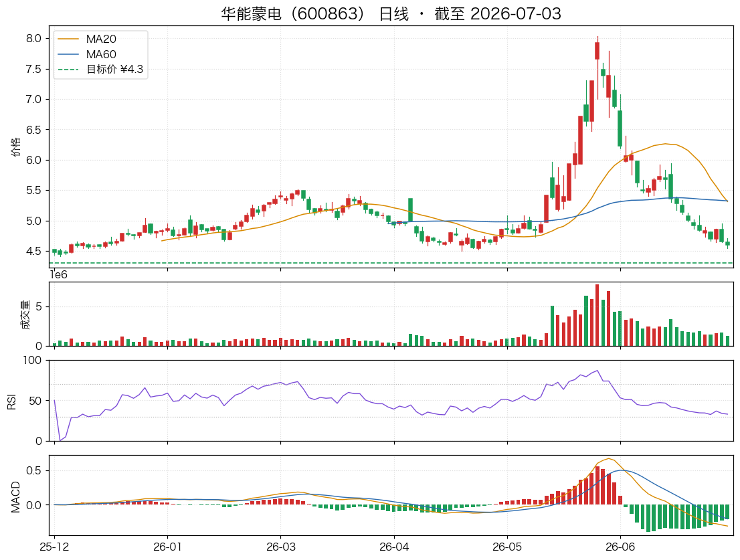Click the green dashed target price legend sample
This screenshot has width=740, height=560.
(x=68, y=70)
